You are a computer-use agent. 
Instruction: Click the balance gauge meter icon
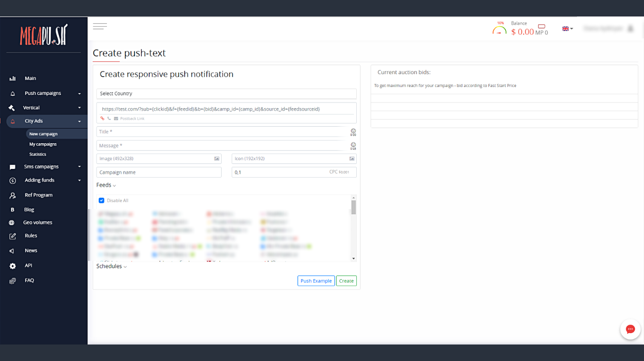point(499,29)
